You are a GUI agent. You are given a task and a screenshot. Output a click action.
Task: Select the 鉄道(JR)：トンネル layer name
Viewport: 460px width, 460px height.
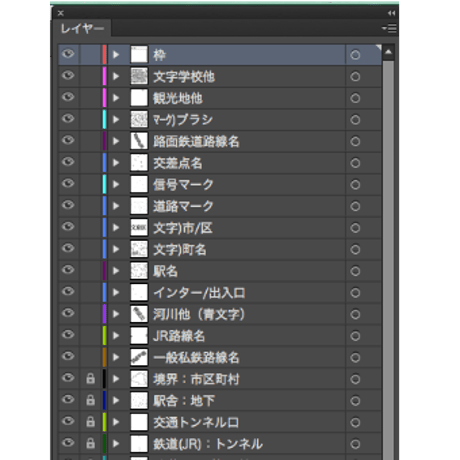[208, 444]
